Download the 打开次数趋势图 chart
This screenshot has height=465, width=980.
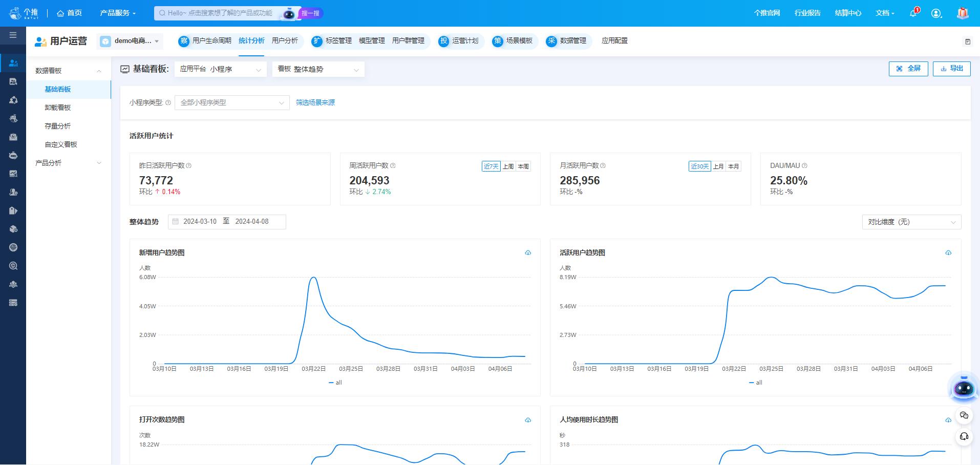tap(528, 420)
